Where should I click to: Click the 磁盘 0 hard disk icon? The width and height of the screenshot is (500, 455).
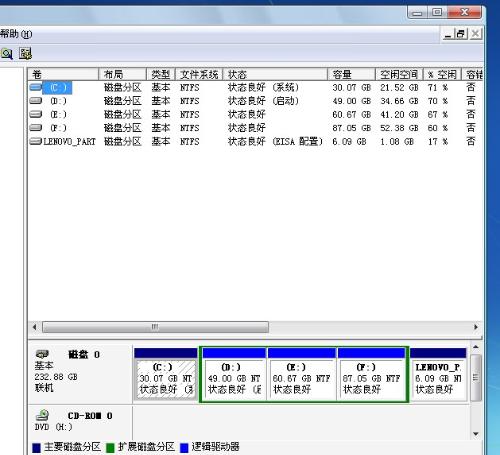tap(42, 354)
